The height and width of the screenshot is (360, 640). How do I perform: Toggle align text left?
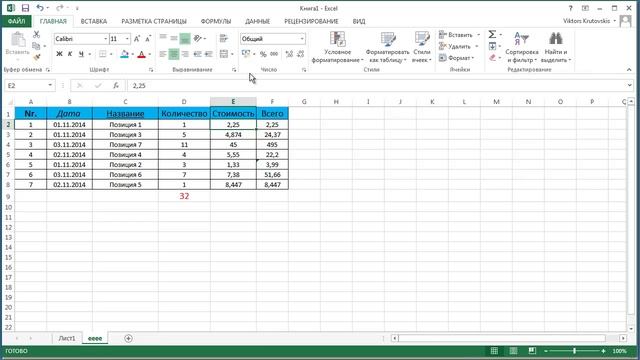163,54
